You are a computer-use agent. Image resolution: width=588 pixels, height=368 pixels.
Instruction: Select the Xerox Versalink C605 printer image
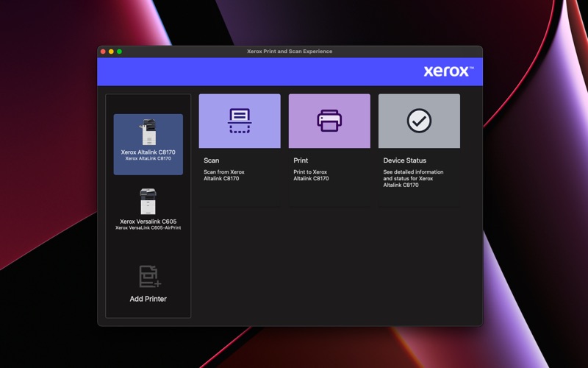148,202
